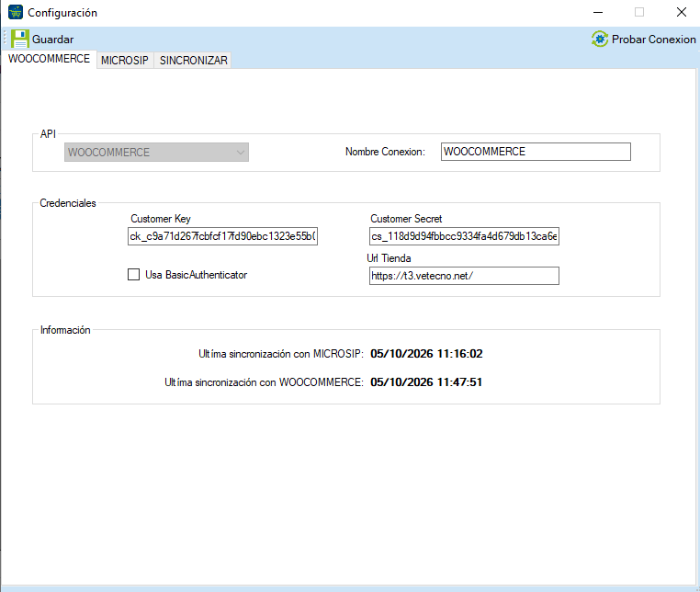700x592 pixels.
Task: Click the Información group heading
Action: (65, 330)
